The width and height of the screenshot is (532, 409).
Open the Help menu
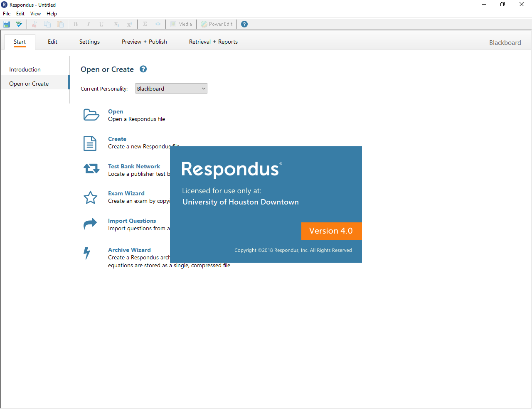(x=52, y=14)
